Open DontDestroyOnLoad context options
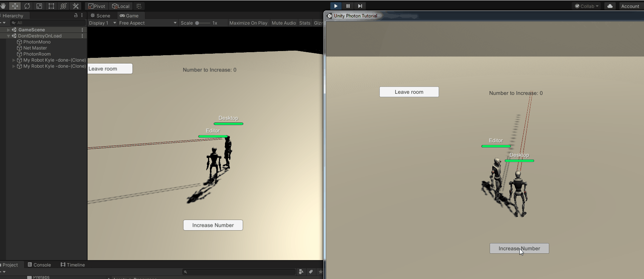 pyautogui.click(x=82, y=36)
